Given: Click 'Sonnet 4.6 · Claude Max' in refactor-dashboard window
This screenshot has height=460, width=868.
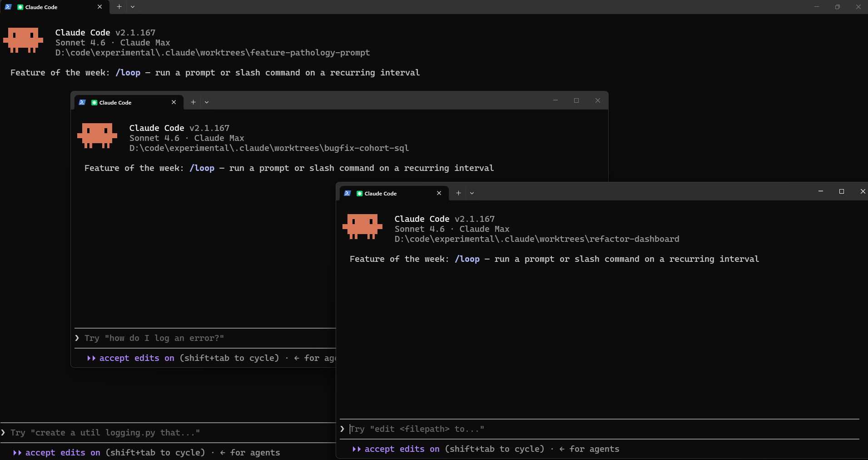Looking at the screenshot, I should (452, 229).
